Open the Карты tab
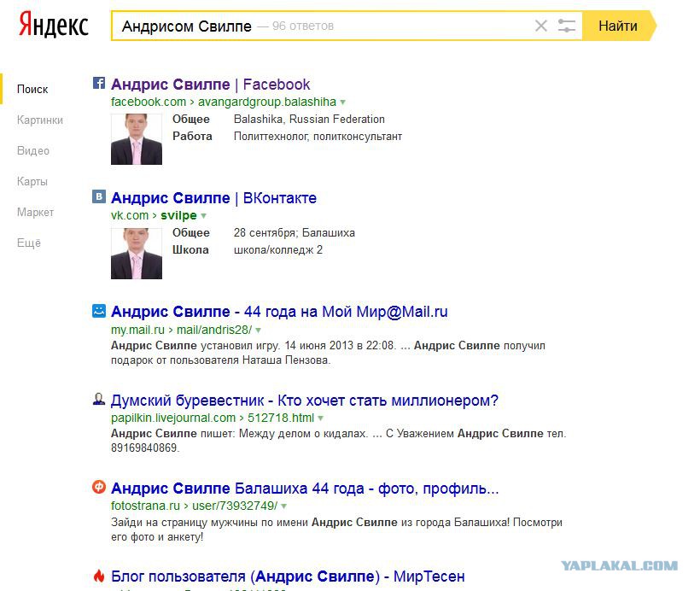 pyautogui.click(x=32, y=182)
